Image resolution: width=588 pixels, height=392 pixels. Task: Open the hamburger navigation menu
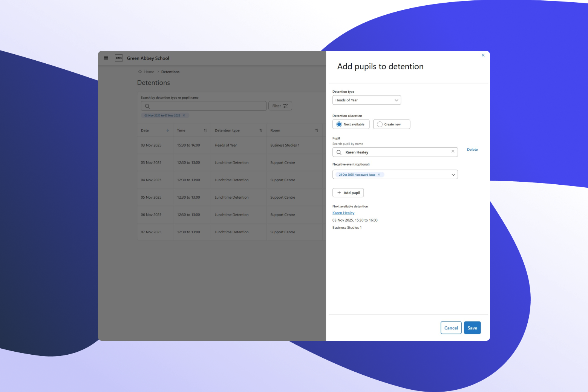pos(106,58)
